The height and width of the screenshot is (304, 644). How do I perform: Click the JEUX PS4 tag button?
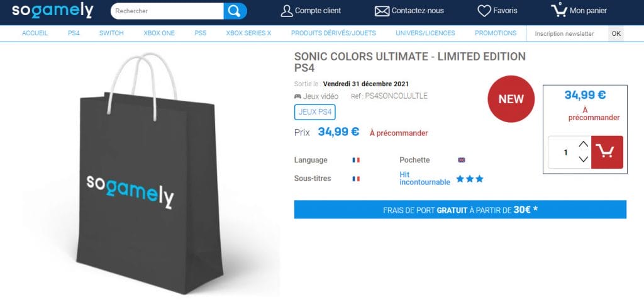315,112
